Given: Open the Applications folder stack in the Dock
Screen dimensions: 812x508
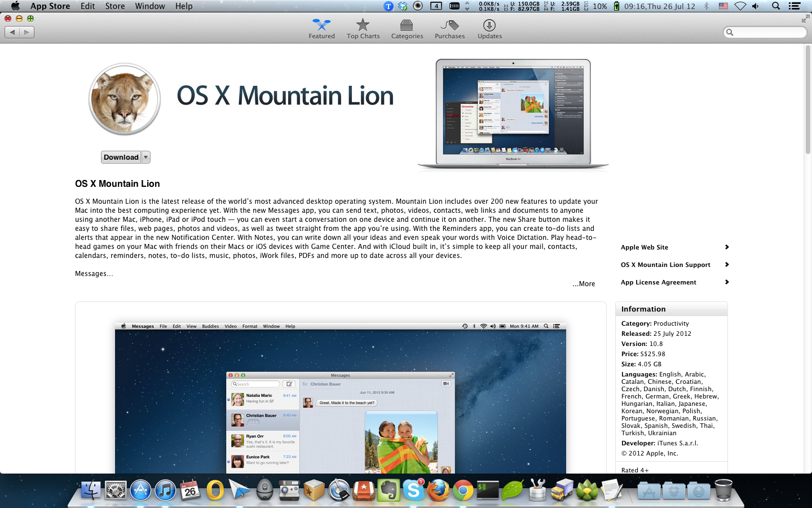Looking at the screenshot, I should (649, 491).
